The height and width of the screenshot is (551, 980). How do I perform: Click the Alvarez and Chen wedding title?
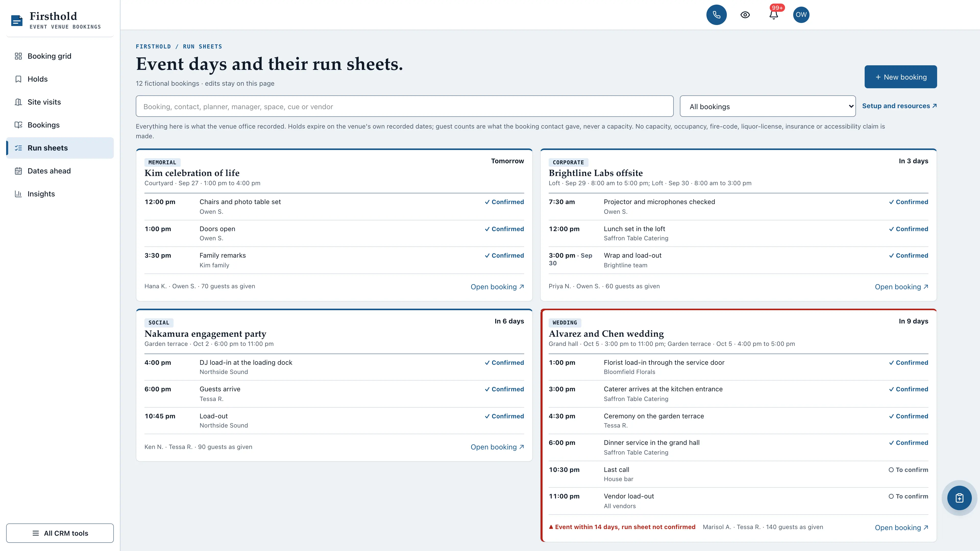[606, 334]
